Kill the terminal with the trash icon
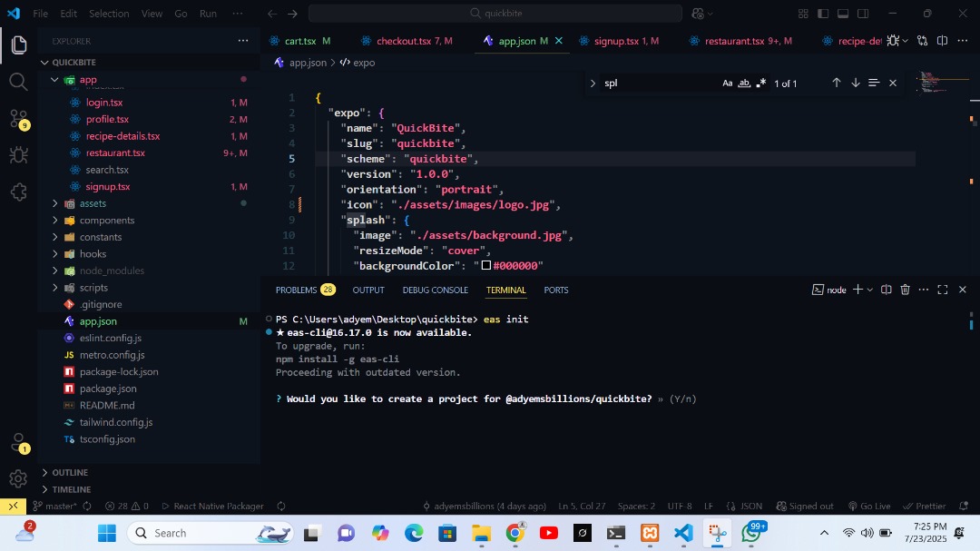Image resolution: width=980 pixels, height=551 pixels. tap(905, 289)
